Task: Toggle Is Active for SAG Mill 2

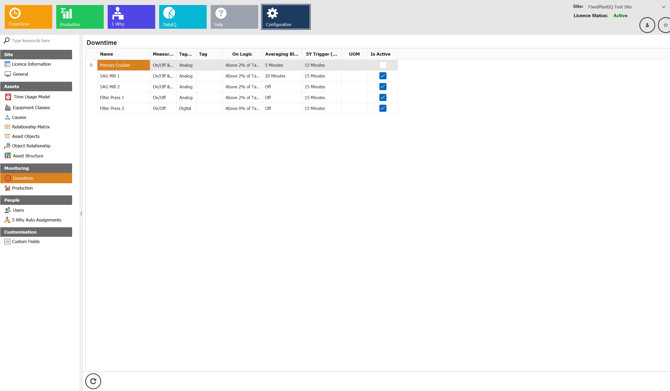Action: [383, 87]
